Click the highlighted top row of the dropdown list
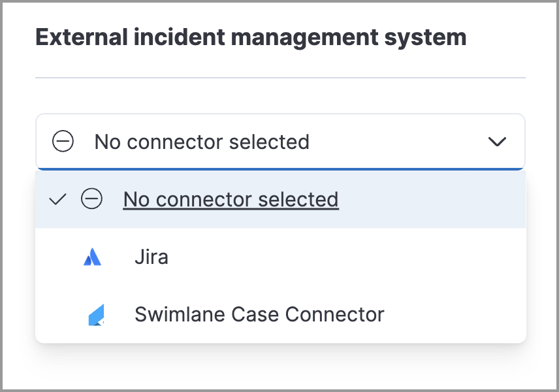559x392 pixels. [281, 199]
